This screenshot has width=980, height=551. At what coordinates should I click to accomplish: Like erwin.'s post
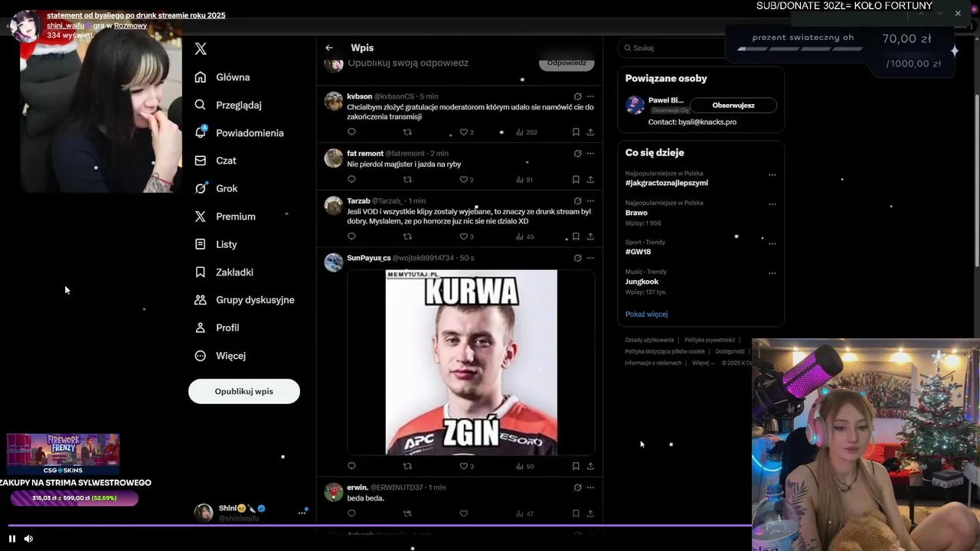(x=463, y=514)
